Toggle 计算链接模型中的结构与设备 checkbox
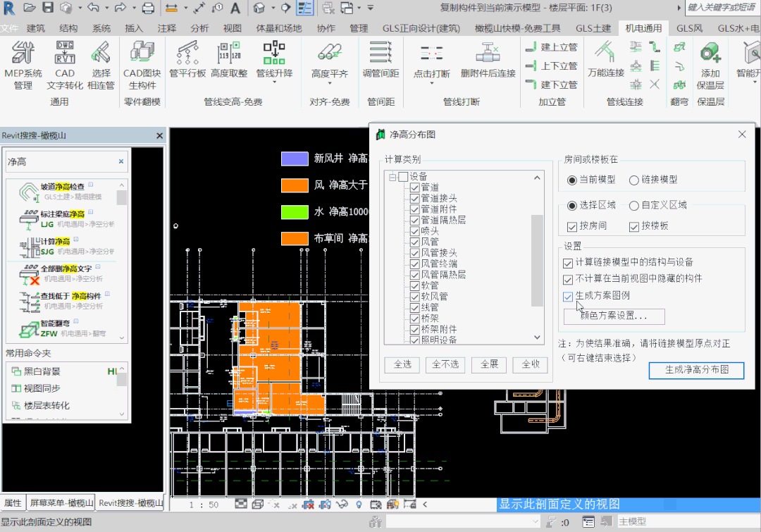The image size is (761, 532). coord(568,263)
